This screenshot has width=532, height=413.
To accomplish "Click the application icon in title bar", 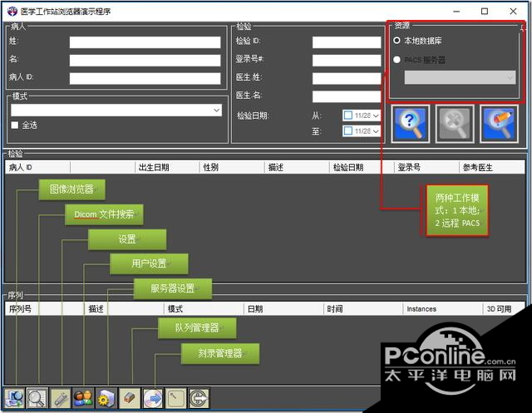I will coord(12,11).
